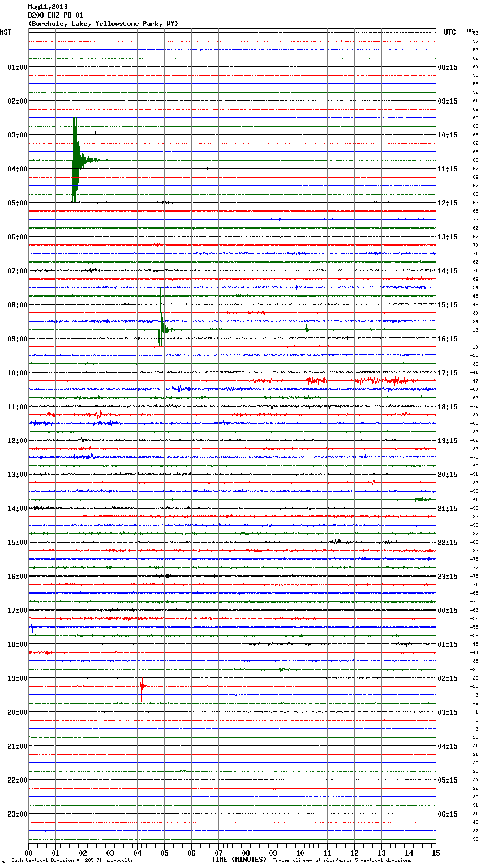Click the "17:15" UTC row label
Viewport: 481px width, 868px height.
tap(448, 373)
